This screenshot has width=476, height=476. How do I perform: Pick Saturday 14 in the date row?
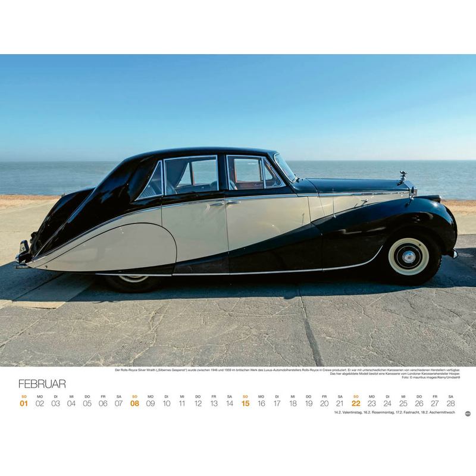click(x=229, y=403)
